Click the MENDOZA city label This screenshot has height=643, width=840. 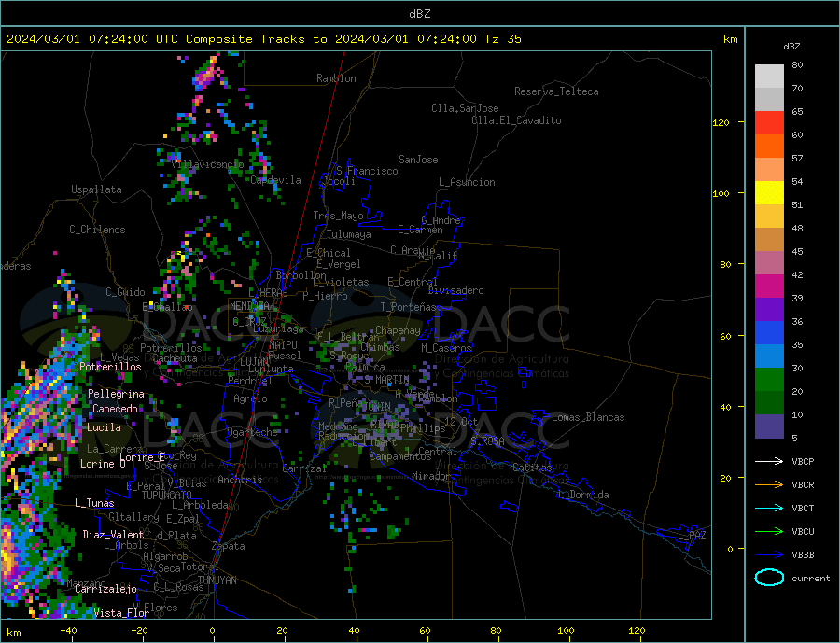coord(249,306)
